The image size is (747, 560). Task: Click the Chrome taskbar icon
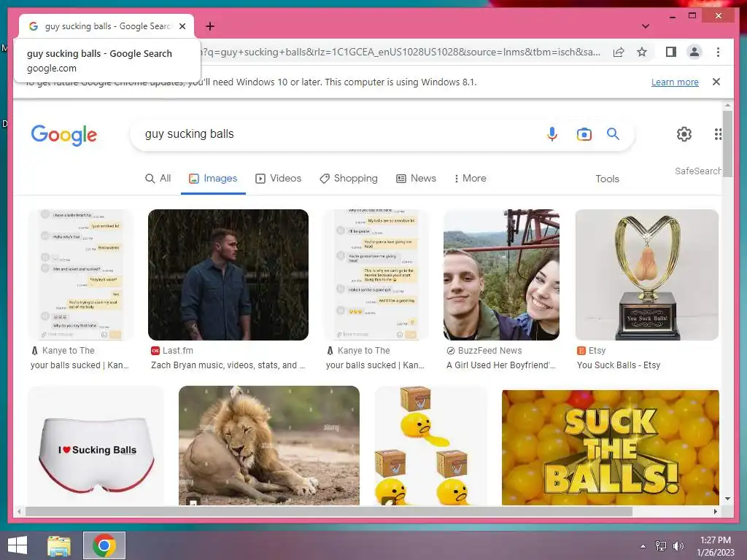104,545
